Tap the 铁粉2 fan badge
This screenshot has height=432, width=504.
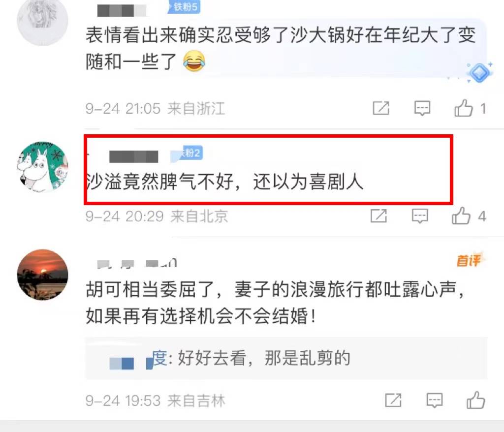(187, 153)
